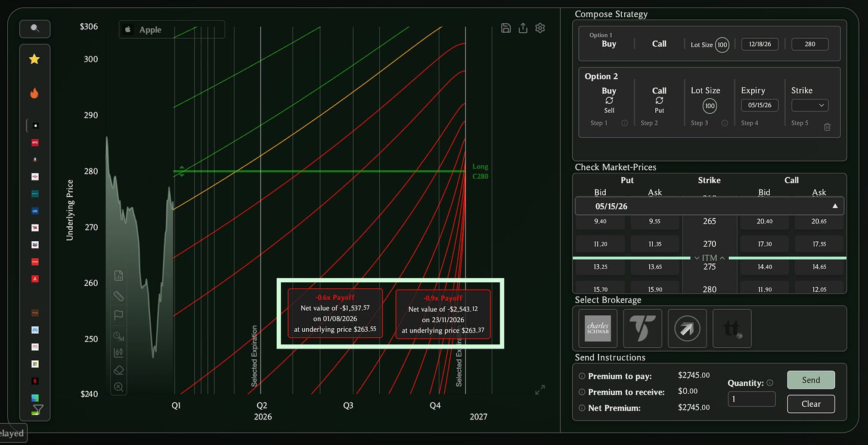Select the Adobe ticker in the sidebar
The image size is (868, 445).
(x=36, y=279)
